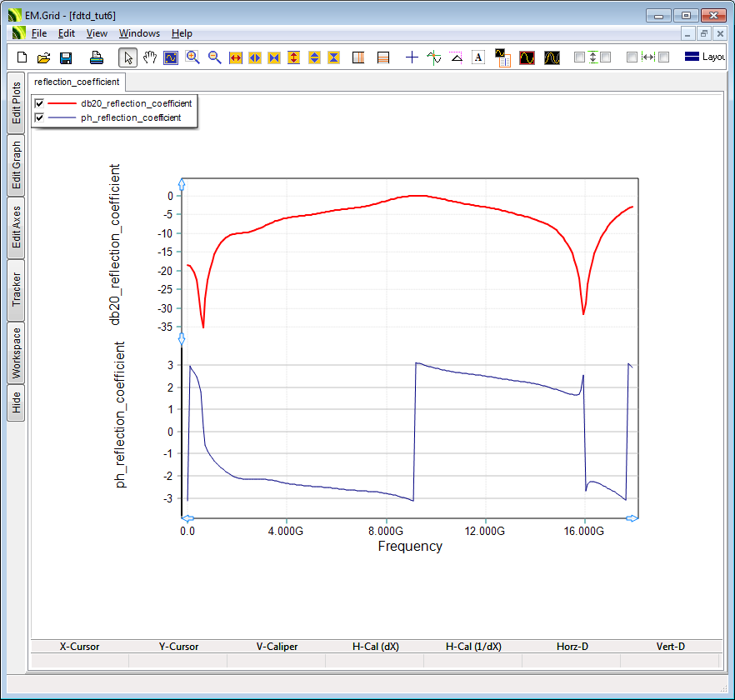The width and height of the screenshot is (735, 700).
Task: Select the hand pan tool
Action: pos(150,57)
